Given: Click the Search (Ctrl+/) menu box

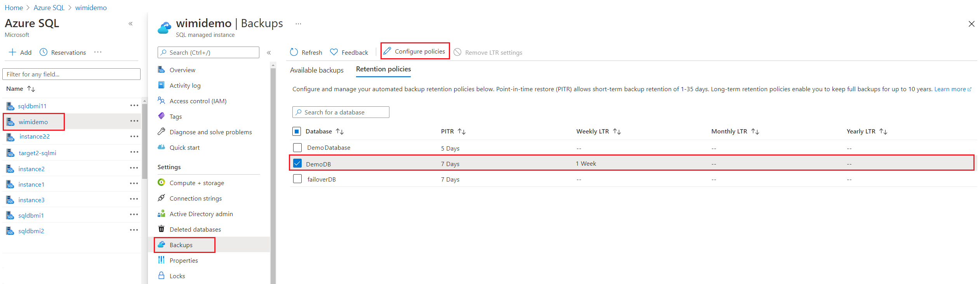Looking at the screenshot, I should (x=209, y=52).
